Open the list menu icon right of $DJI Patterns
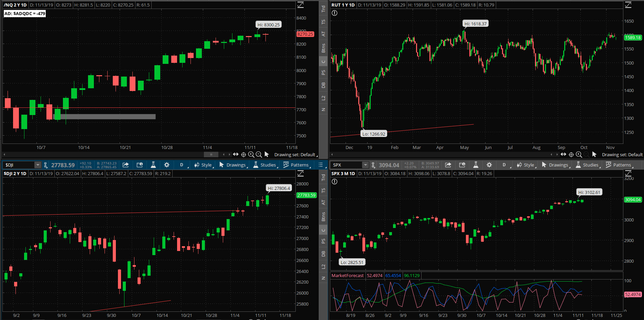644x320 pixels. tap(321, 165)
